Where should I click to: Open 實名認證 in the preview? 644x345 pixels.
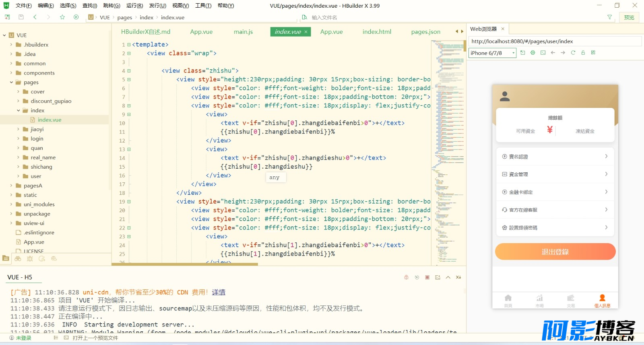[555, 157]
